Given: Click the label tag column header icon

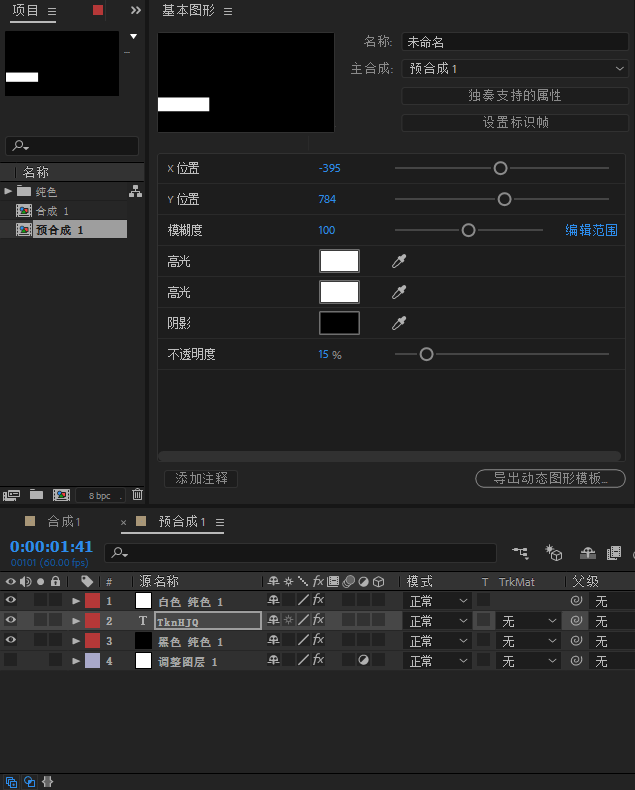Looking at the screenshot, I should (87, 581).
